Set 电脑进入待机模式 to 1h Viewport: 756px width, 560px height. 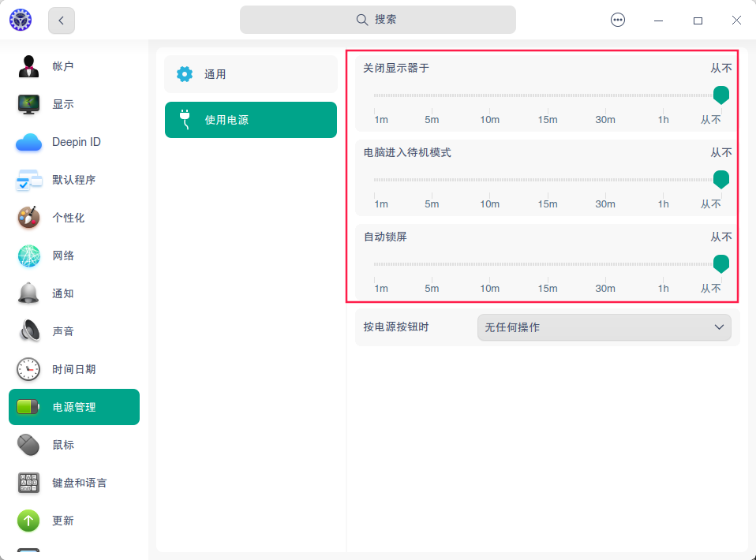click(663, 179)
